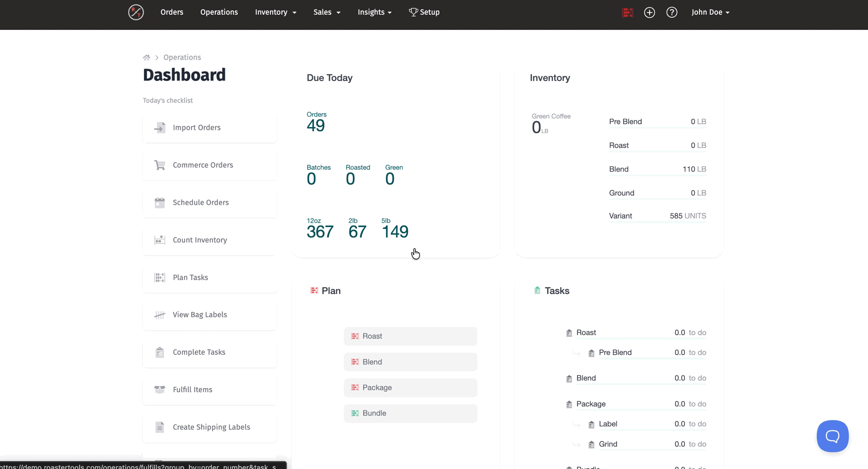Click the Tasks clipboard icon heading
Viewport: 868px width, 469px height.
point(537,291)
